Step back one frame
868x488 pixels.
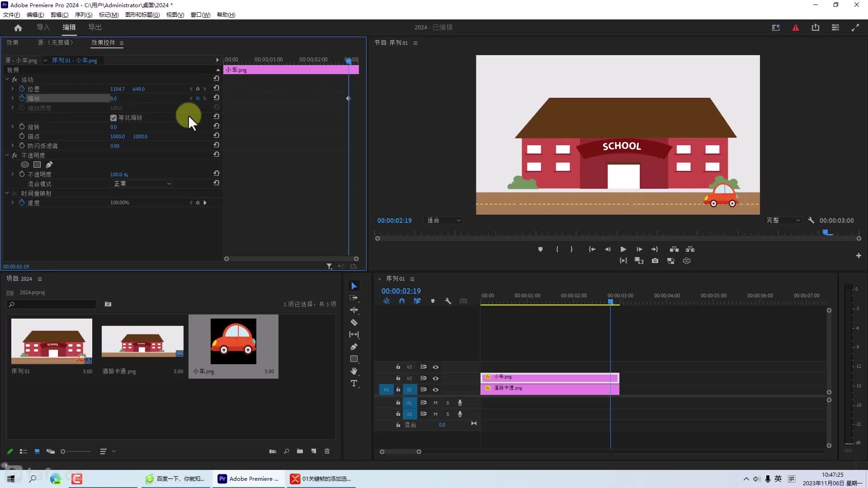tap(608, 249)
